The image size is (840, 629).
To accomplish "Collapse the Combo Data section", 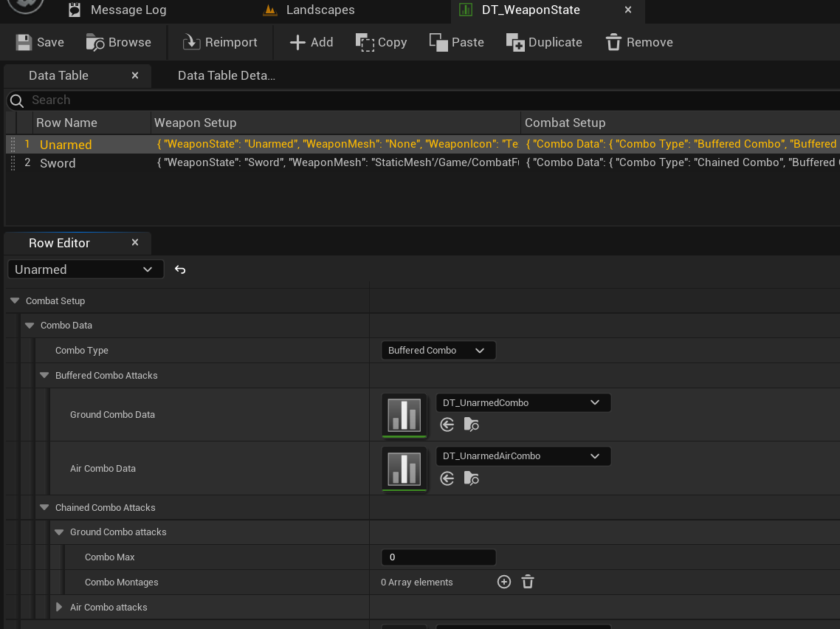I will 30,326.
